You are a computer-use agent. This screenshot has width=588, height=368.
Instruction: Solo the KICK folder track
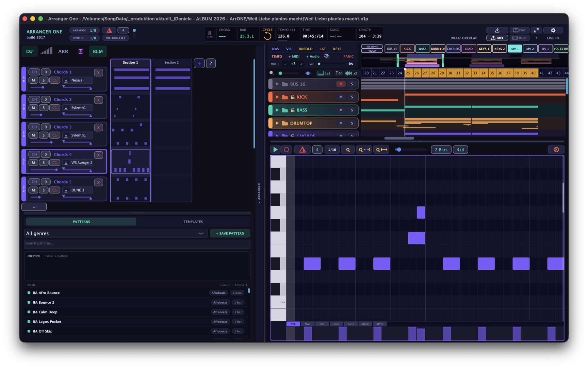[352, 97]
